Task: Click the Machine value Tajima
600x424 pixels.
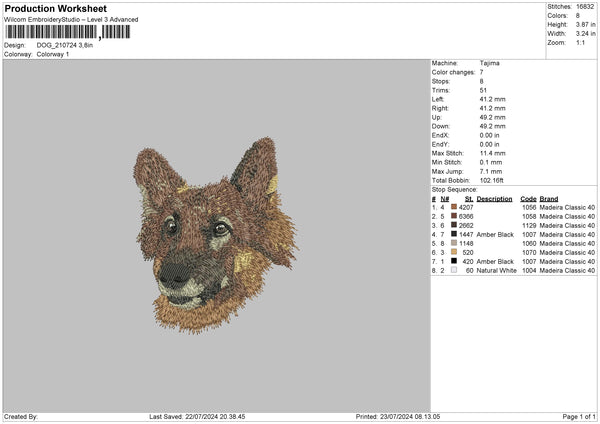Action: pos(490,63)
